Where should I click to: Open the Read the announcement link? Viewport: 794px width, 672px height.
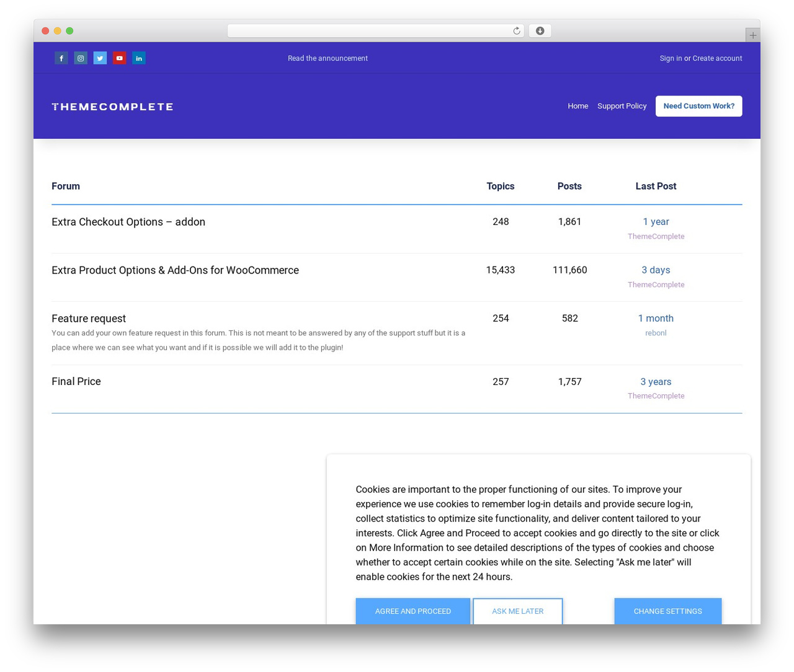328,58
